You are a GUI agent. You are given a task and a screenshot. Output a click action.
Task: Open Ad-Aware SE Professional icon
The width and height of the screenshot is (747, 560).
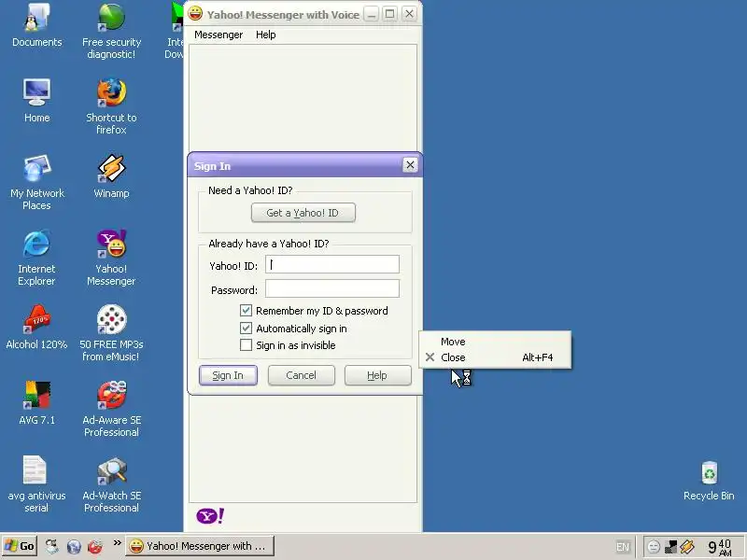tap(111, 409)
